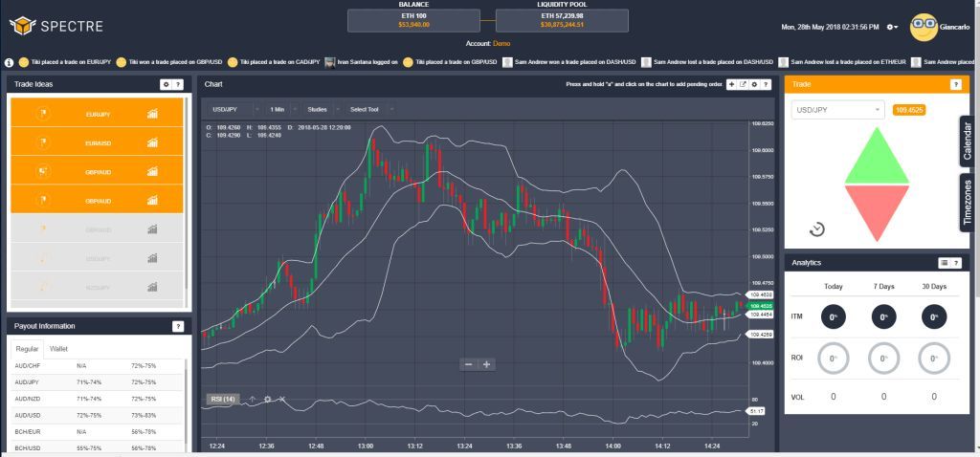Image resolution: width=980 pixels, height=457 pixels.
Task: Click the 'Ivan Santana logged on' ticker entry
Action: pos(361,62)
